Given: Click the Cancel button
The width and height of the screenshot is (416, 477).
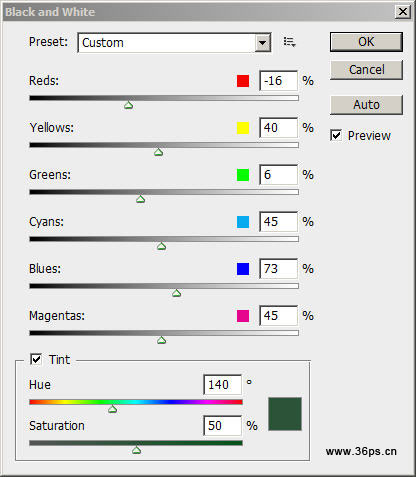Looking at the screenshot, I should (x=366, y=70).
